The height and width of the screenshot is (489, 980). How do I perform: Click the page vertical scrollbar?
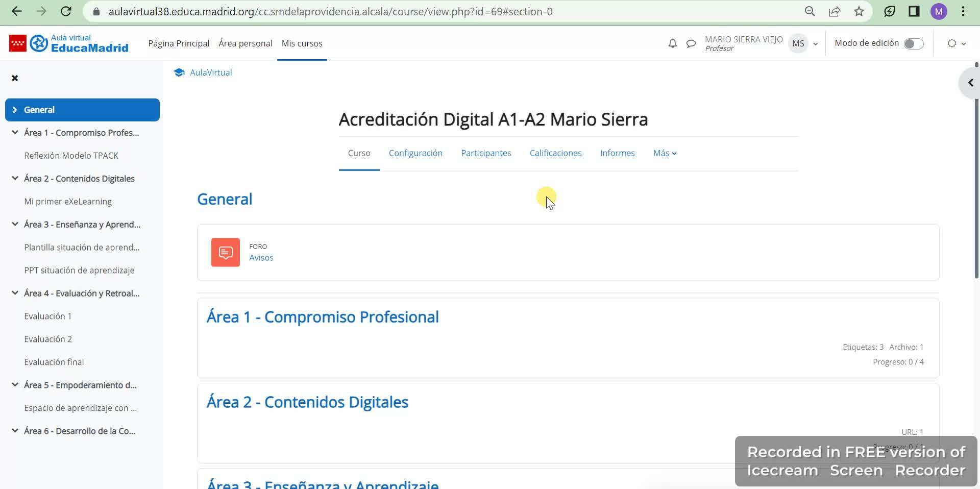click(x=976, y=171)
